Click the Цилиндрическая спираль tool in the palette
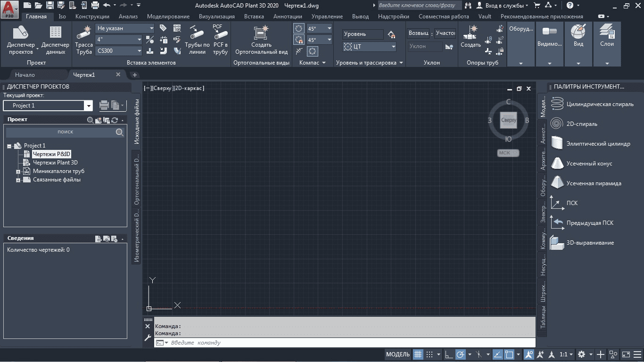Screen dimensions: 644x362 point(592,104)
